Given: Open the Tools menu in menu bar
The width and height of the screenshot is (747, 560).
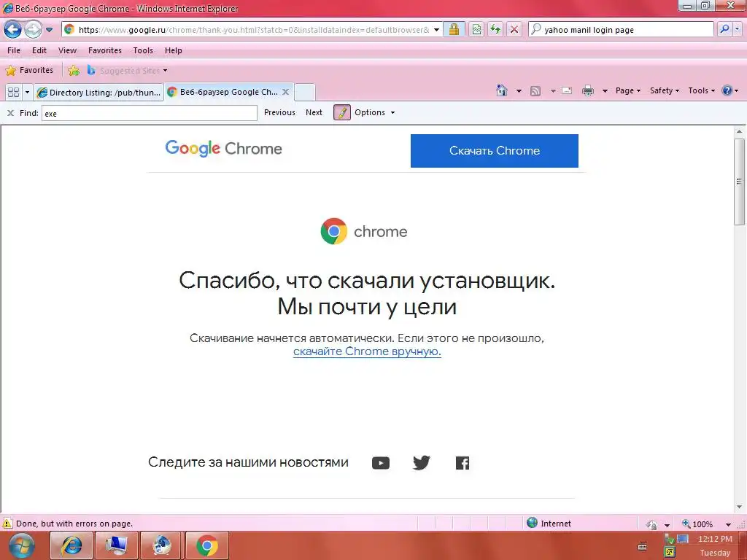Looking at the screenshot, I should coord(143,50).
